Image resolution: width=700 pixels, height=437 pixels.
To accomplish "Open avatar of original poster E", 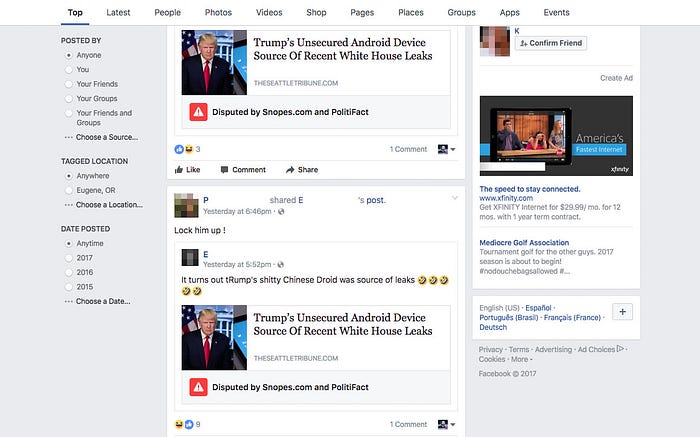I will click(190, 258).
